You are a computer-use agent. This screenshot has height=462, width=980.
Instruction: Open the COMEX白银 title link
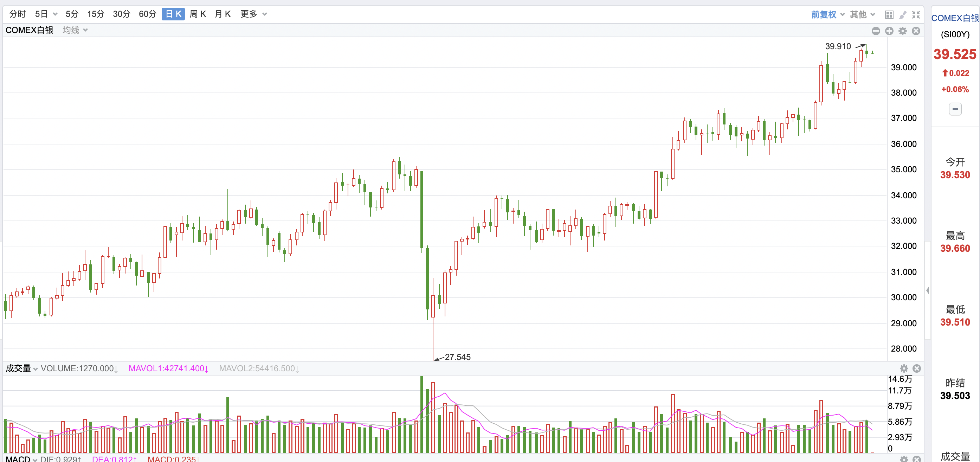point(954,18)
